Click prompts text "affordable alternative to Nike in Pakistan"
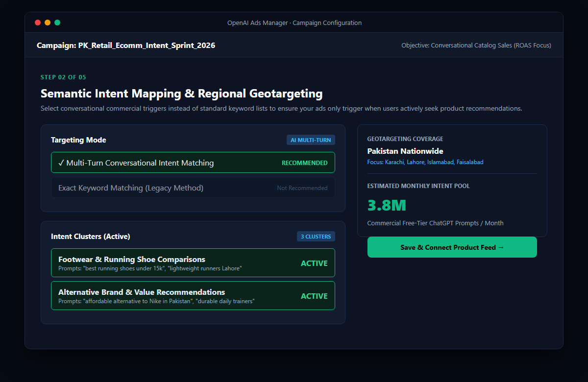The height and width of the screenshot is (382, 588). point(138,301)
